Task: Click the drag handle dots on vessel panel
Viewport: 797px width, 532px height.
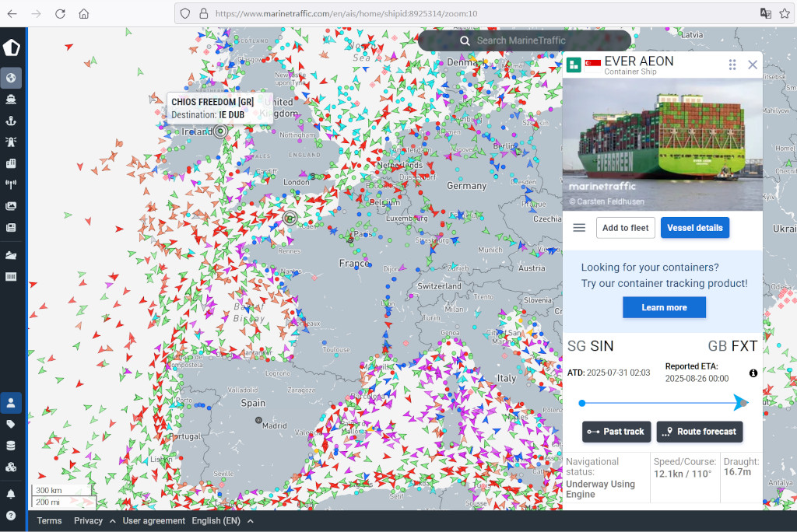Action: click(732, 65)
